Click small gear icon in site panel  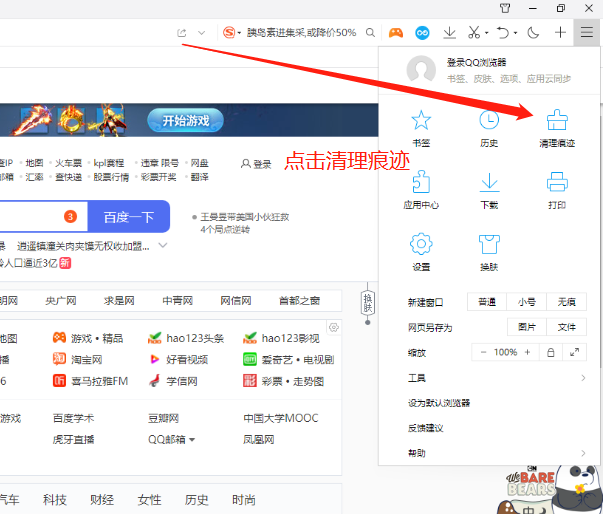334,328
